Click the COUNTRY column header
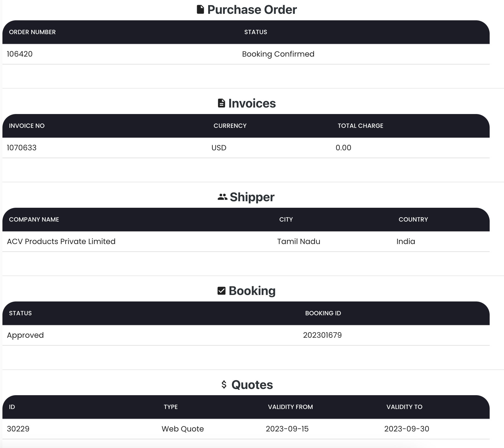This screenshot has width=504, height=448. pos(413,219)
